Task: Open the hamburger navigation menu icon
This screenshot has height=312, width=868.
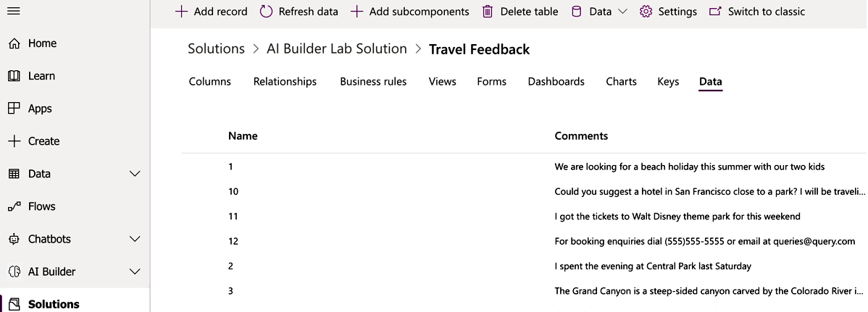Action: pyautogui.click(x=14, y=11)
